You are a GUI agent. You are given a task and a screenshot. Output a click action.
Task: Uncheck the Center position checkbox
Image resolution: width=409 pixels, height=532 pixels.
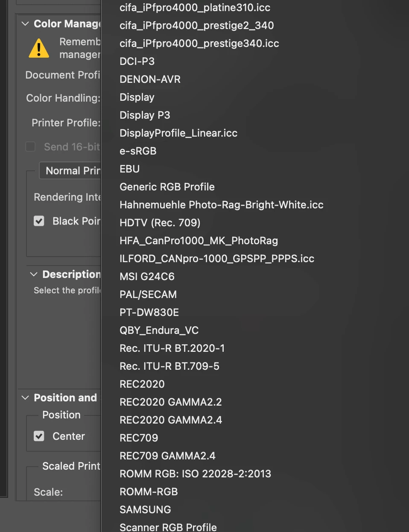(39, 436)
